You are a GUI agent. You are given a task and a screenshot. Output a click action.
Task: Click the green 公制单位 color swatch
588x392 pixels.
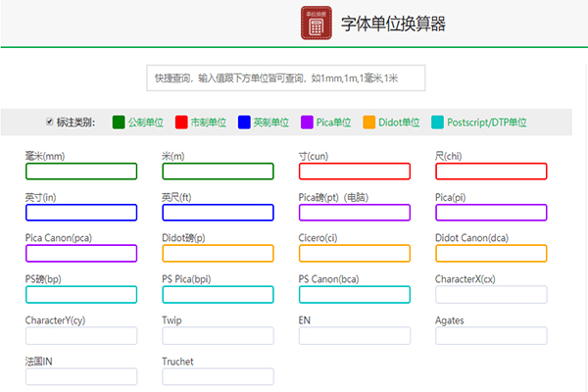point(119,122)
